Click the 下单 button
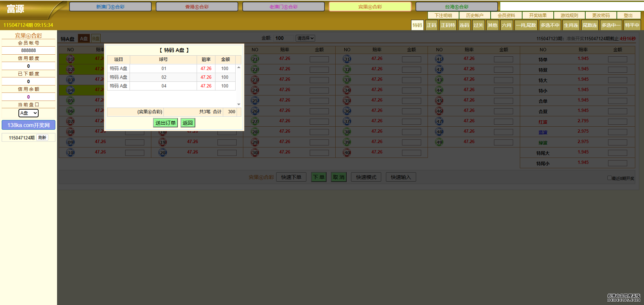The image size is (644, 305). [319, 177]
